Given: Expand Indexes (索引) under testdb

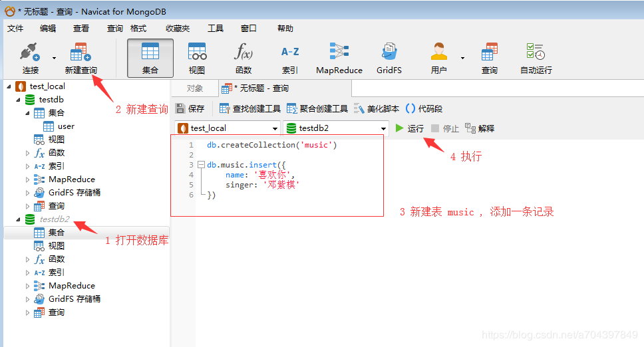Looking at the screenshot, I should [x=27, y=166].
